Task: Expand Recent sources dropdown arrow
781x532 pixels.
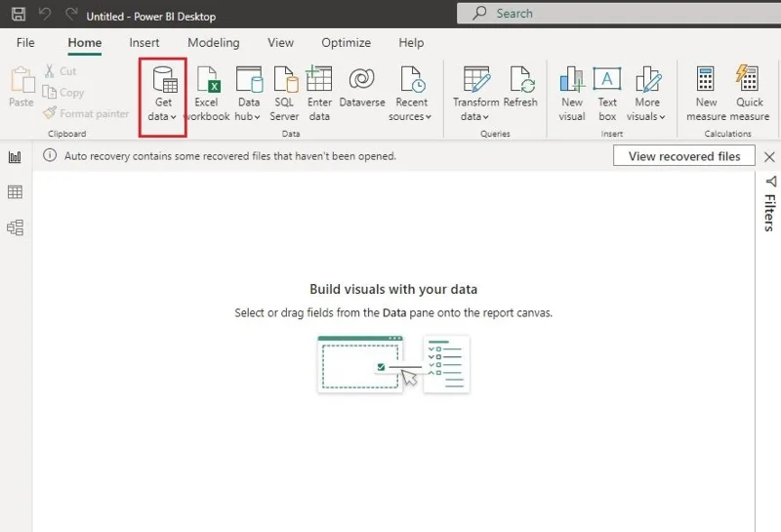Action: click(x=429, y=117)
